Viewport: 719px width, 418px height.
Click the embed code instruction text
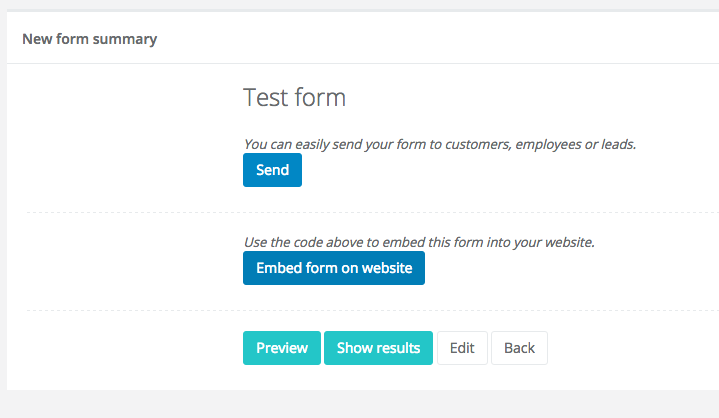419,242
